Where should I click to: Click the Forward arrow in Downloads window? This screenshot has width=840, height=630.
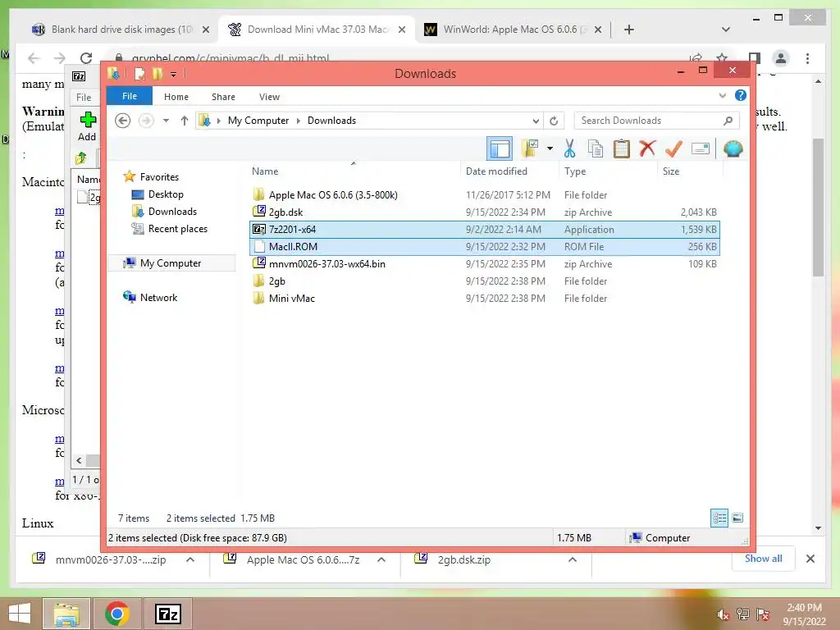[146, 121]
